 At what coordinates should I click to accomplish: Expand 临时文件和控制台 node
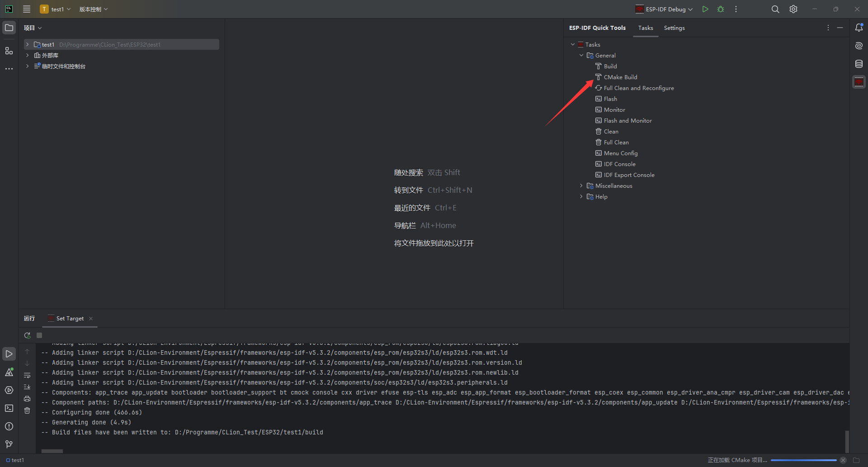tap(28, 66)
